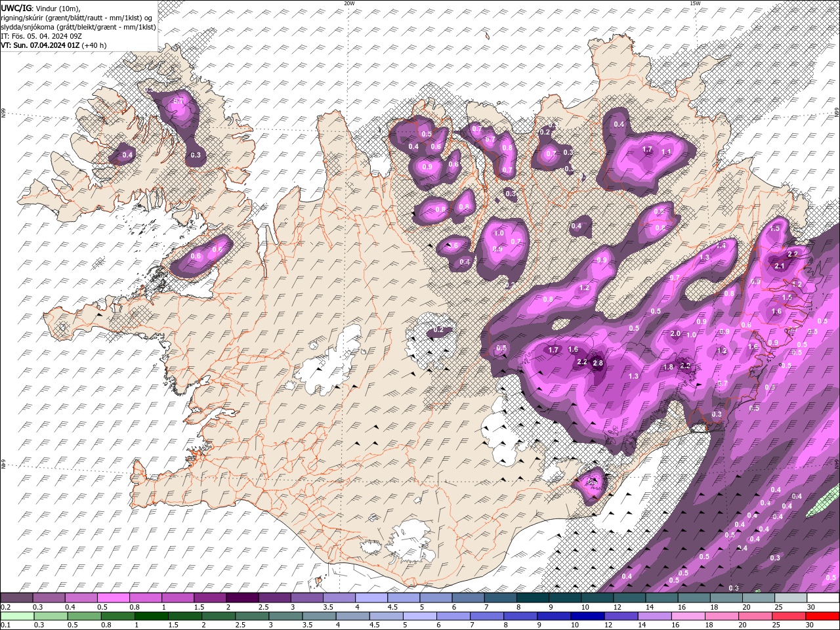Click the '20W' longitude label

(x=349, y=3)
